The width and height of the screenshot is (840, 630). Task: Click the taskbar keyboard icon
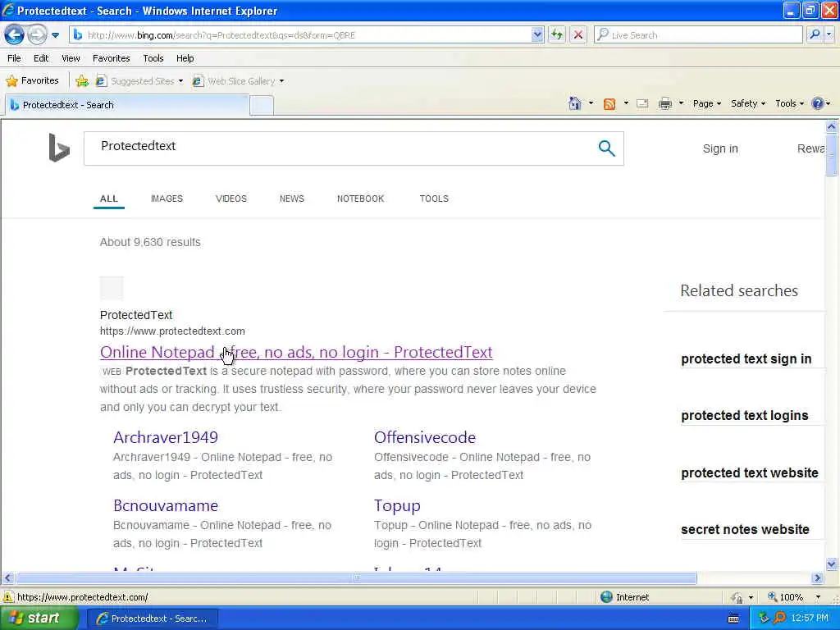coord(733,619)
